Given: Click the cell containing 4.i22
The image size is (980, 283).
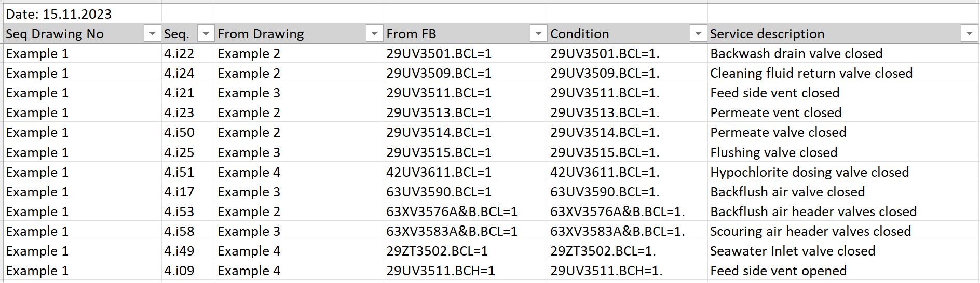Looking at the screenshot, I should tap(188, 53).
